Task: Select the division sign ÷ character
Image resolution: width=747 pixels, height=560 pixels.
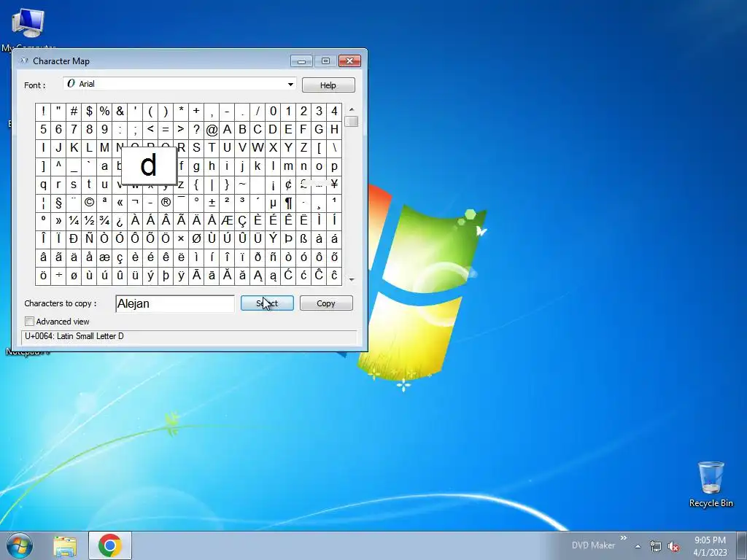Action: click(58, 275)
